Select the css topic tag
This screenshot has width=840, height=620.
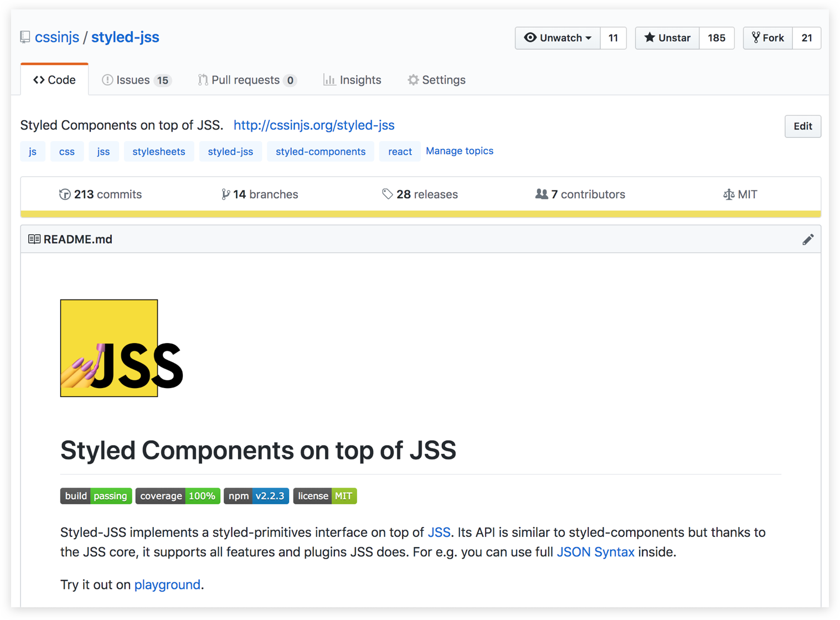point(67,151)
